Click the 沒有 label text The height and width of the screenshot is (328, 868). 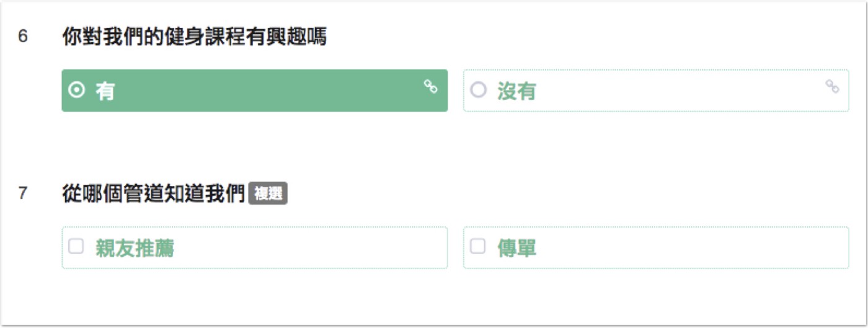(x=516, y=91)
